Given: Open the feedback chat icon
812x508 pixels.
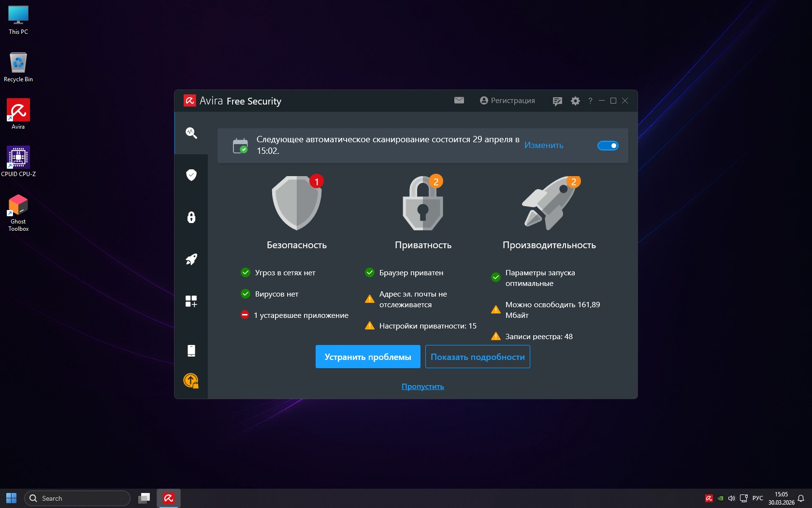Looking at the screenshot, I should [x=557, y=101].
